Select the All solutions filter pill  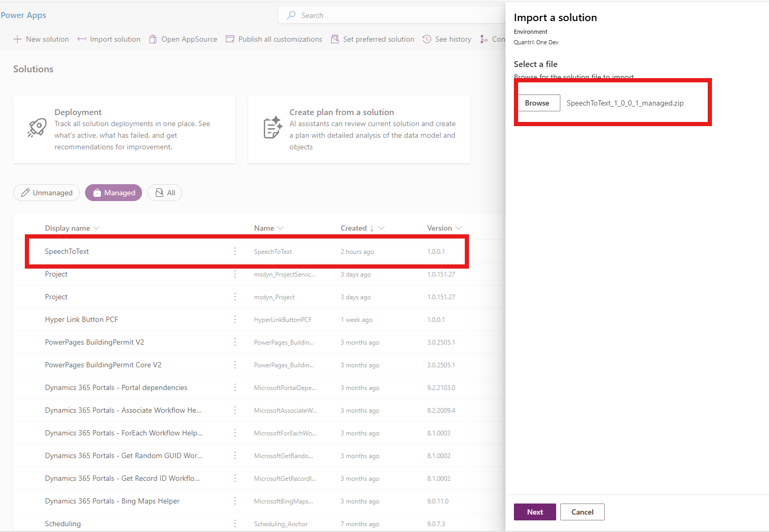coord(165,193)
